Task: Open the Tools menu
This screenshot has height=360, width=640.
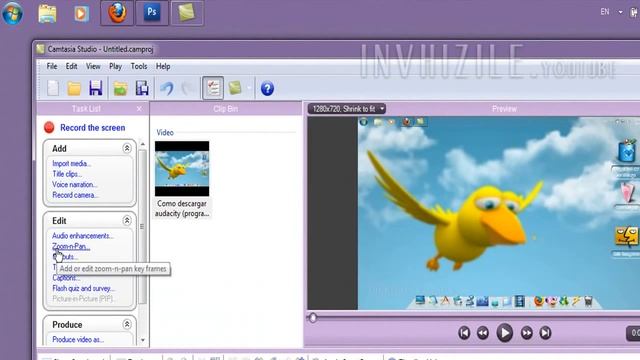Action: click(139, 66)
